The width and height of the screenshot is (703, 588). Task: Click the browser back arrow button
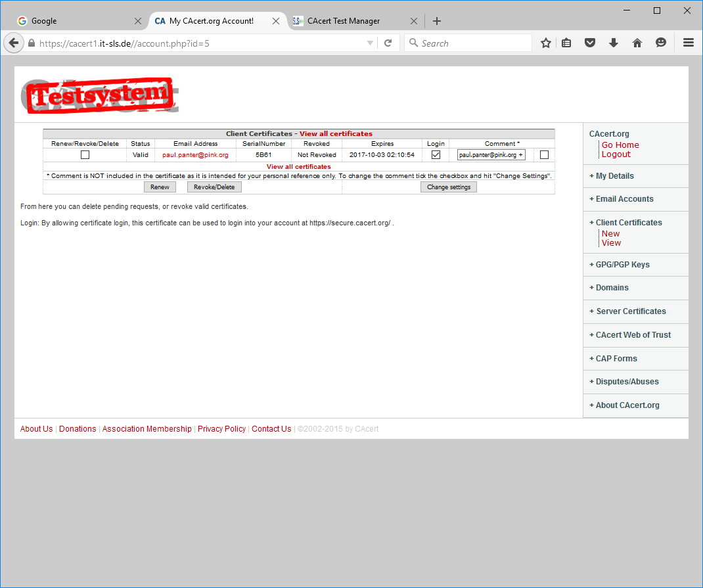[14, 43]
